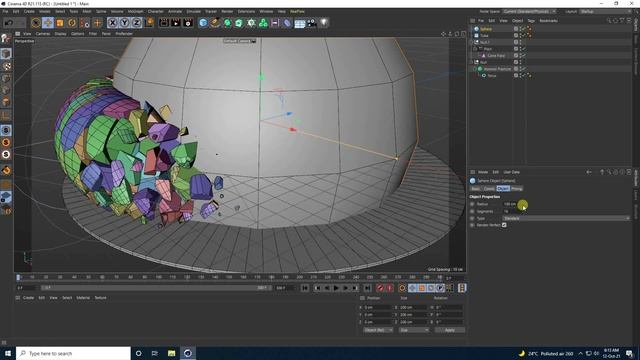This screenshot has height=360, width=640.
Task: Toggle the Z axis lock
Action: tap(136, 23)
